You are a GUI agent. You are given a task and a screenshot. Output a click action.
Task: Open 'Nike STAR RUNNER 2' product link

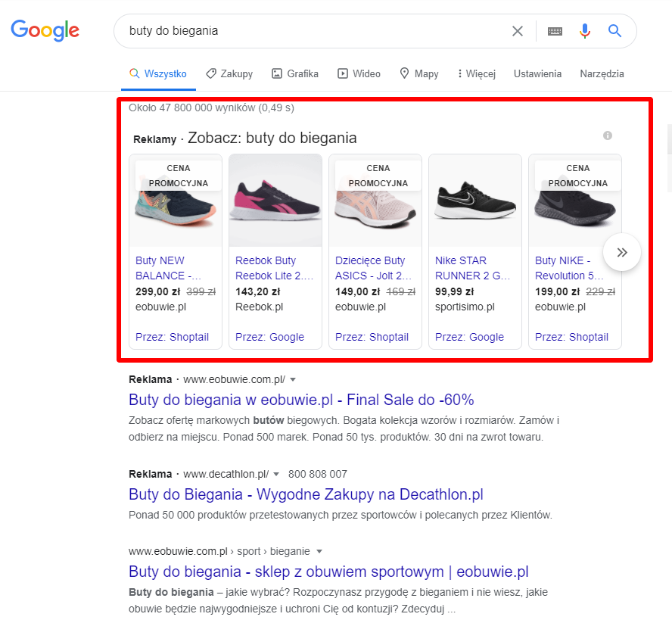pos(472,268)
